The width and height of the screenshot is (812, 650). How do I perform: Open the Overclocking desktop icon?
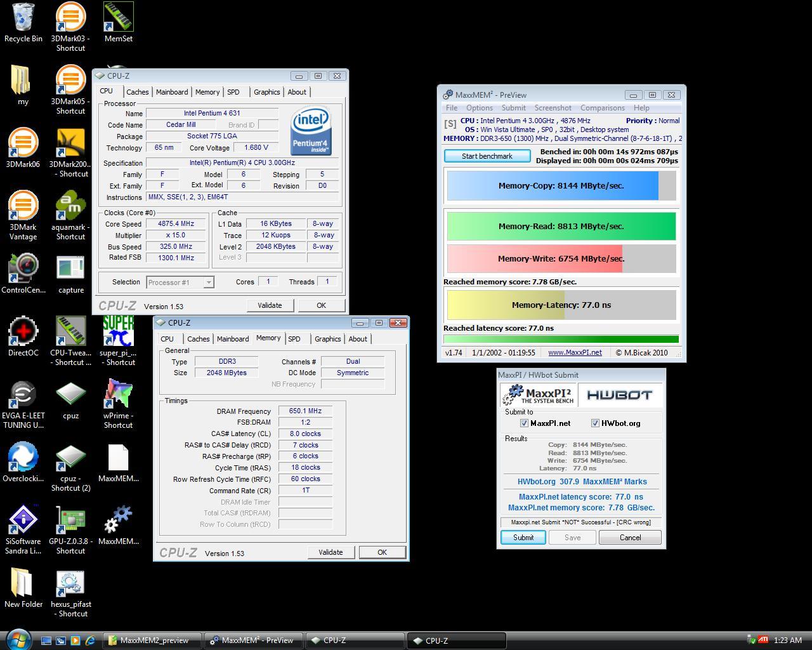pos(23,462)
